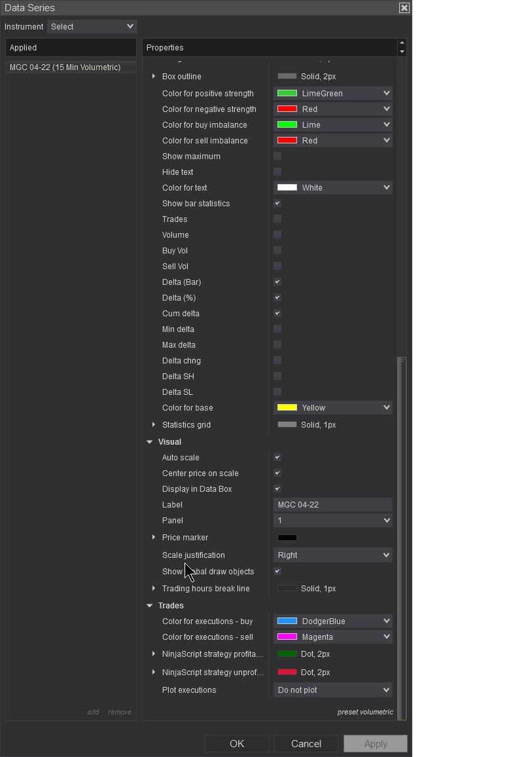This screenshot has width=532, height=757.
Task: Collapse the Visual section
Action: (150, 442)
